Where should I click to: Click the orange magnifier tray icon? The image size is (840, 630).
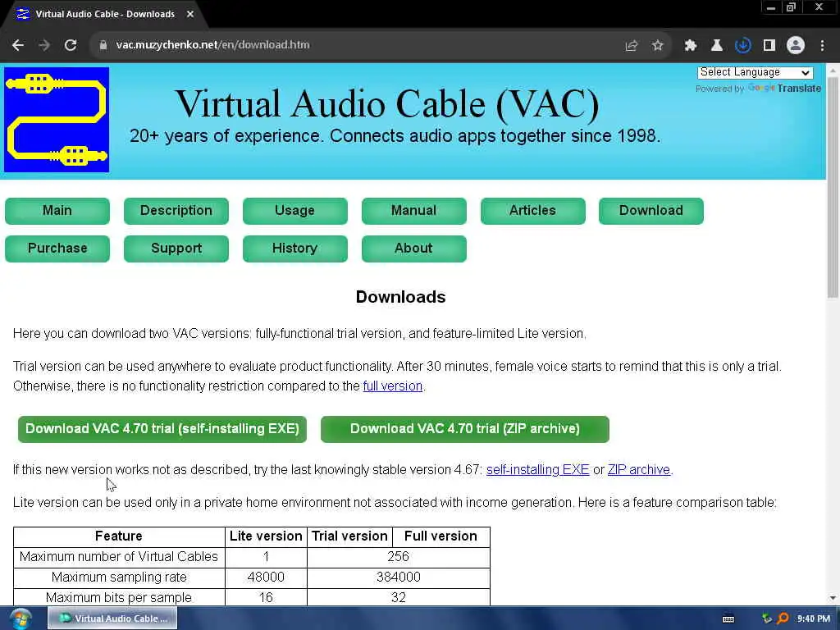(x=783, y=619)
